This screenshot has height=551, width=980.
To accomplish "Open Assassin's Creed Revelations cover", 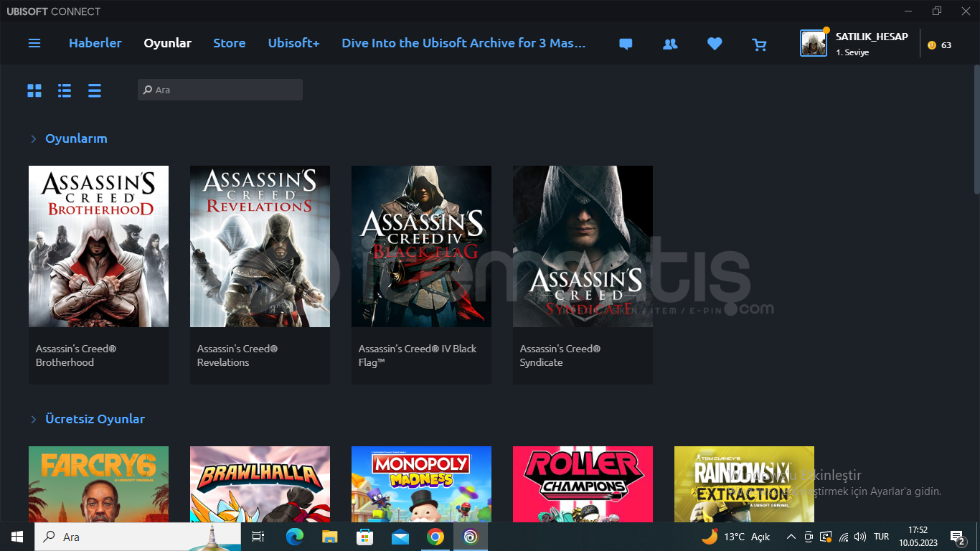I will pyautogui.click(x=260, y=247).
